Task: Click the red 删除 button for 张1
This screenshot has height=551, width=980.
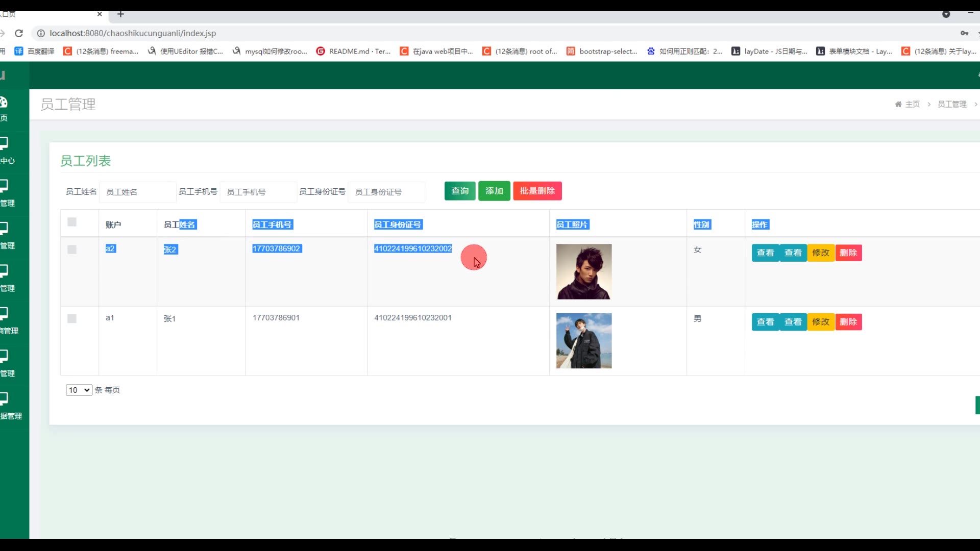Action: (848, 322)
